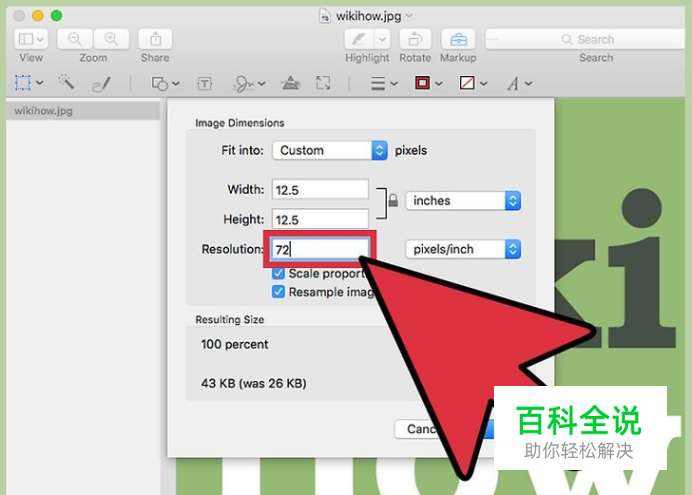Click the '100 percent' text
The width and height of the screenshot is (692, 495).
pos(234,344)
